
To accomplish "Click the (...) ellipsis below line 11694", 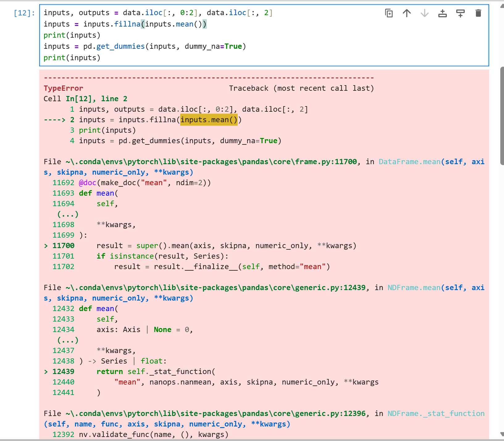I will 68,214.
